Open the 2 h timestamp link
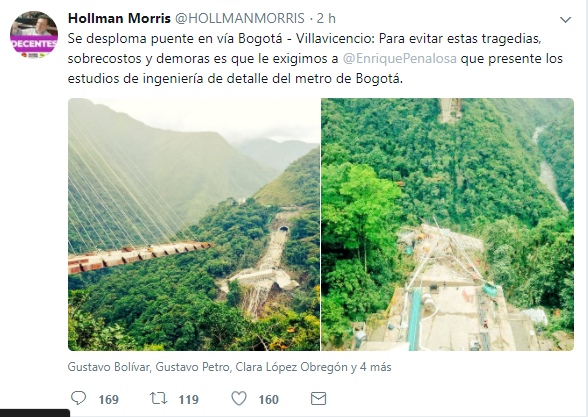Screen dimensions: 588x417 point(326,18)
